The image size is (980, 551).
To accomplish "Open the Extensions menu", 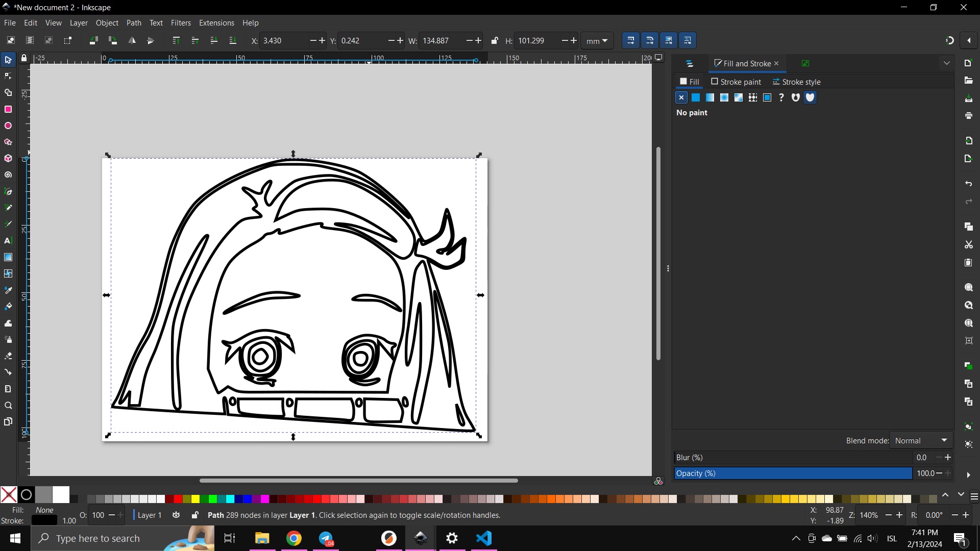I will [216, 23].
